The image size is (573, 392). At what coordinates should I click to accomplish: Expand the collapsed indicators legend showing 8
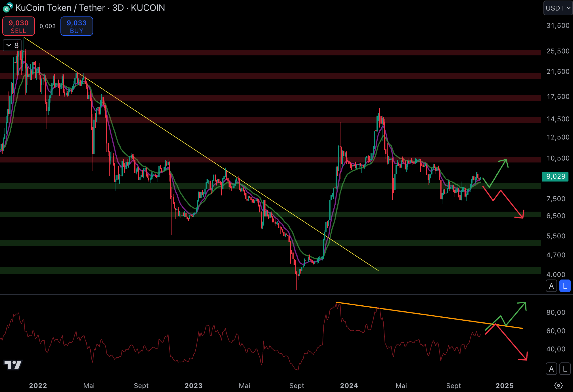12,45
